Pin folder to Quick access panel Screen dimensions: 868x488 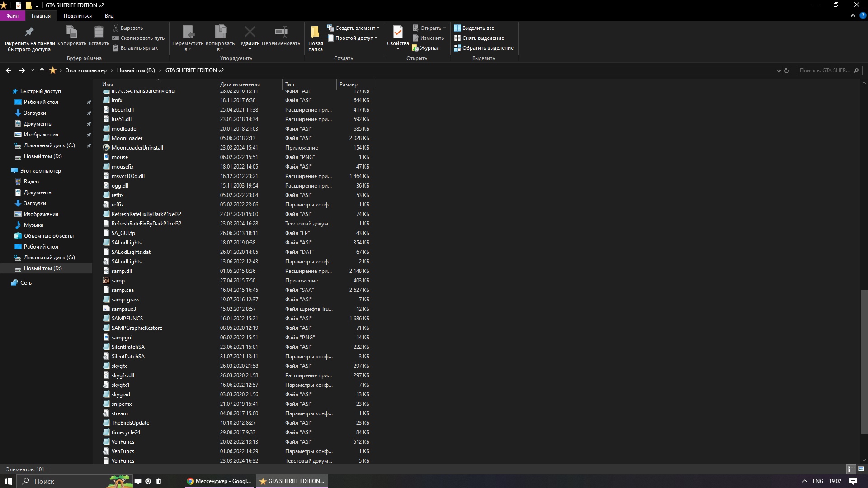(x=29, y=38)
